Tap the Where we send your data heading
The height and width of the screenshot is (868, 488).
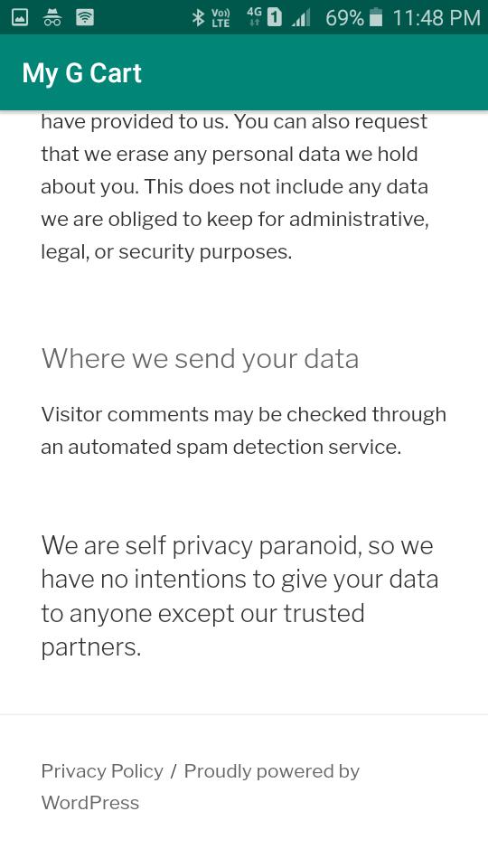[x=200, y=359]
